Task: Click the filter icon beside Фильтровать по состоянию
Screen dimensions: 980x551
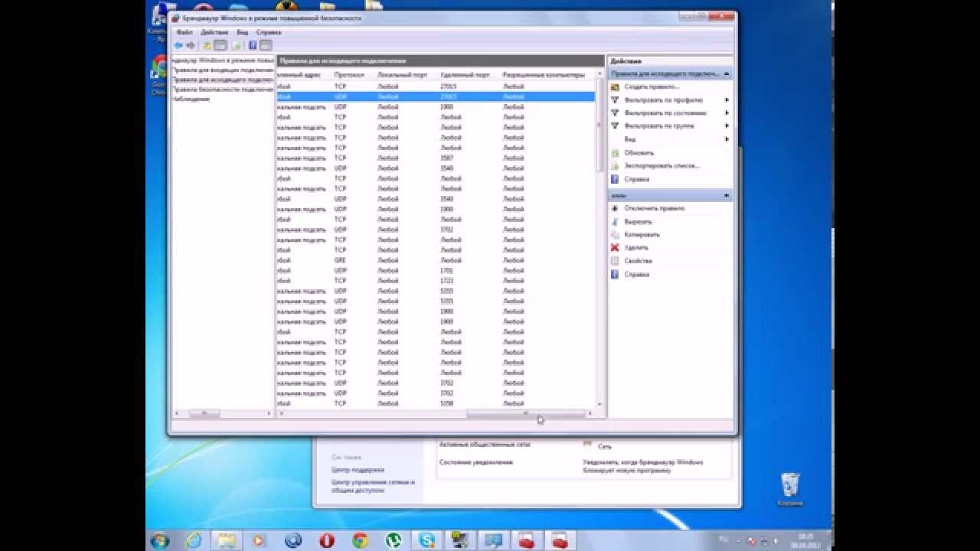Action: click(x=615, y=112)
